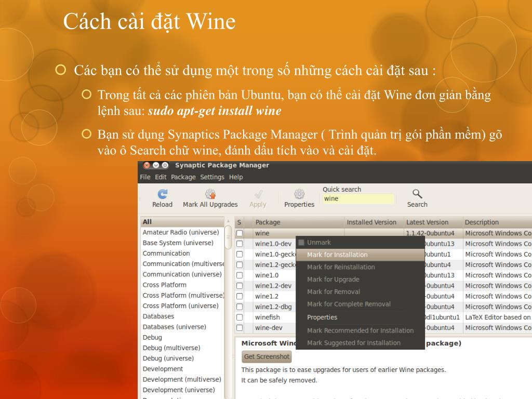
Task: Select the winefish package name
Action: coord(268,317)
